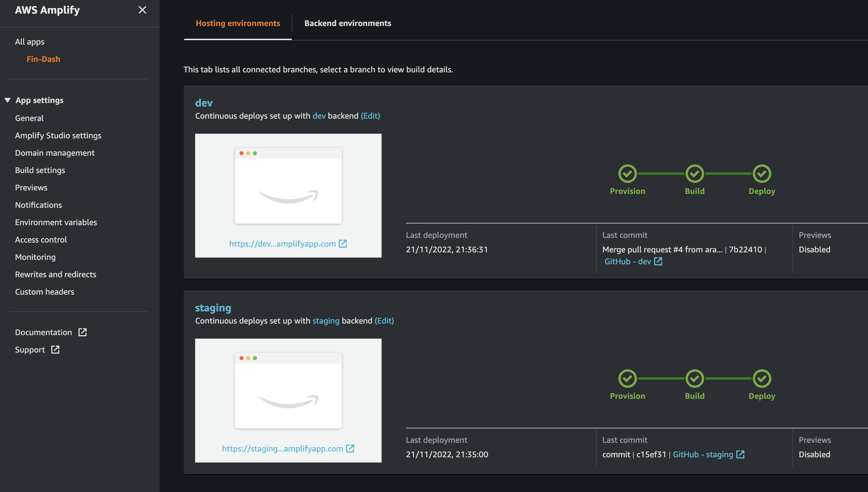Viewport: 868px width, 492px height.
Task: Edit the dev backend connection
Action: (x=370, y=115)
